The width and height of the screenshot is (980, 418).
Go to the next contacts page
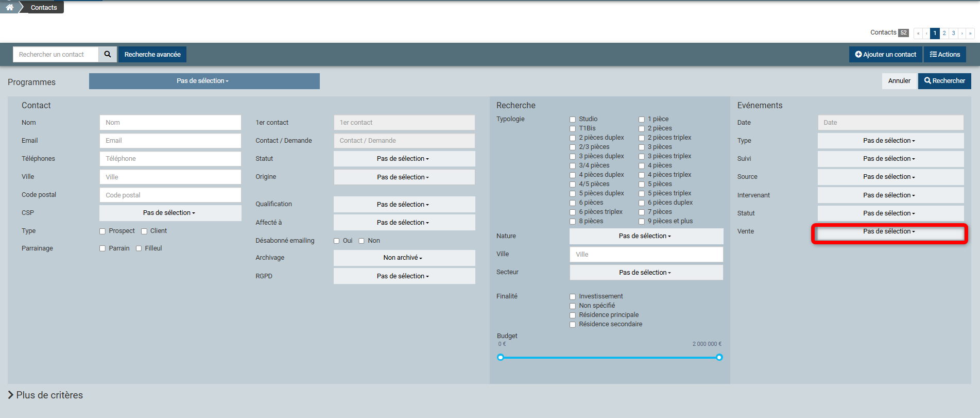point(962,33)
